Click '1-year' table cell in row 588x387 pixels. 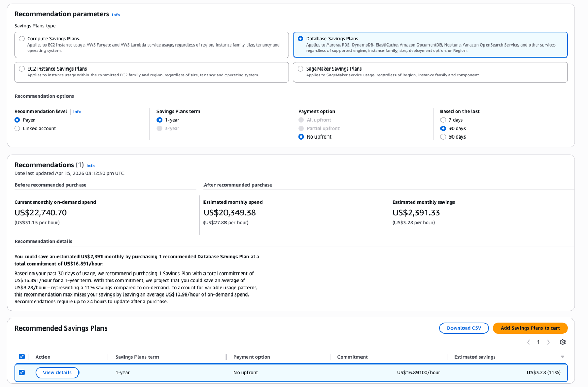tap(122, 373)
